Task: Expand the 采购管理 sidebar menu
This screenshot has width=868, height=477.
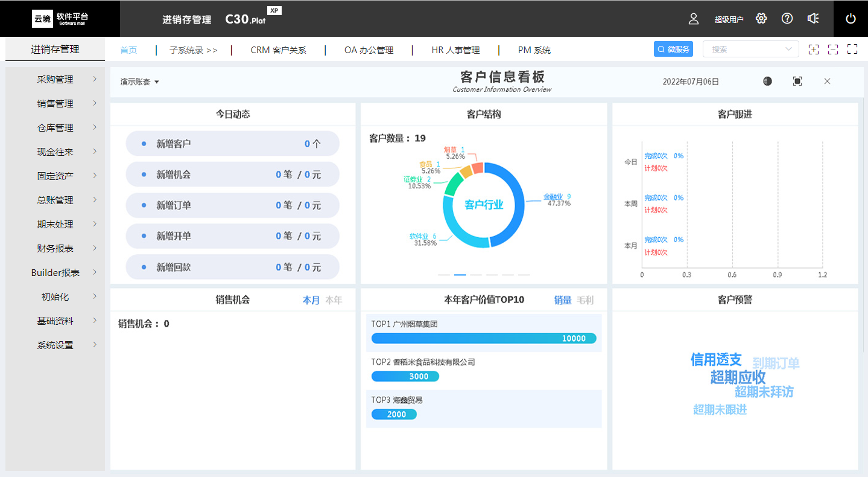Action: [x=55, y=80]
